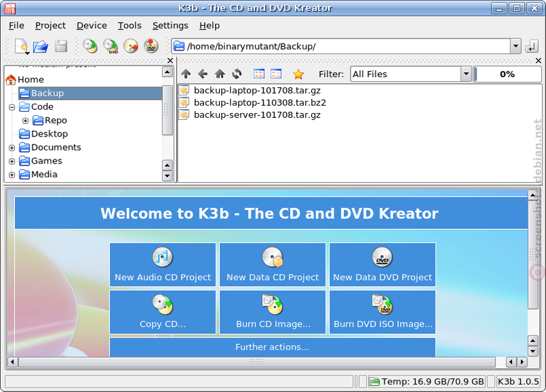Click the Copy DVD toolbar icon
This screenshot has height=392, width=546.
coord(111,46)
